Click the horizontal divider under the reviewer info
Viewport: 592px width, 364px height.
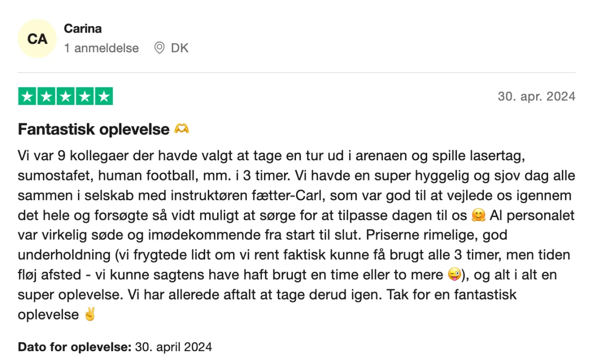click(296, 73)
